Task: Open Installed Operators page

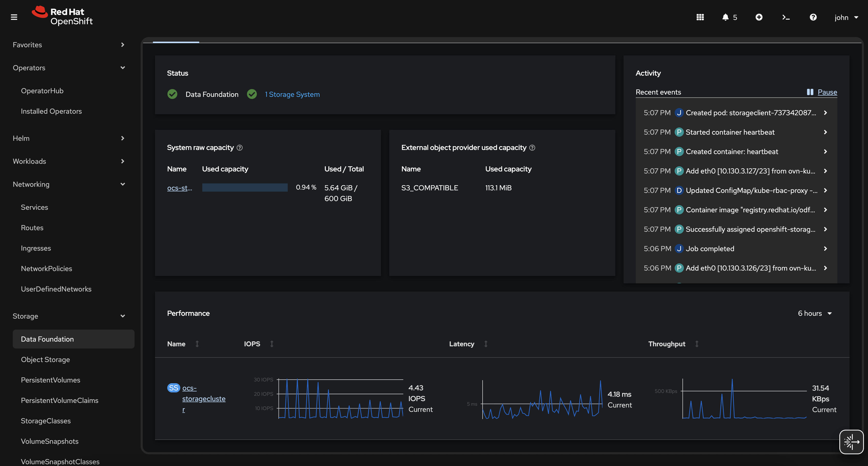Action: (x=51, y=111)
